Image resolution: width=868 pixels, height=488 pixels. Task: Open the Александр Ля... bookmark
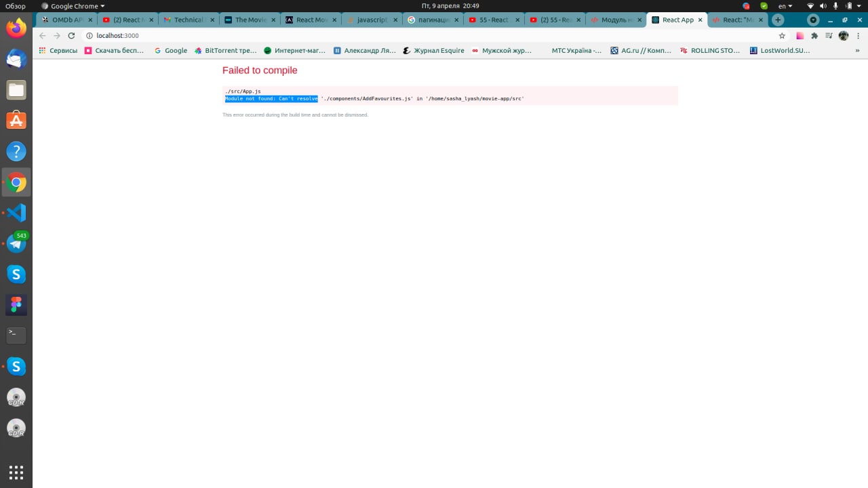(x=364, y=50)
